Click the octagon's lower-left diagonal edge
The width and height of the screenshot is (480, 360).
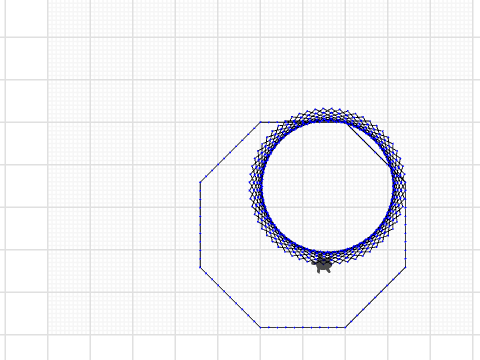tap(230, 297)
